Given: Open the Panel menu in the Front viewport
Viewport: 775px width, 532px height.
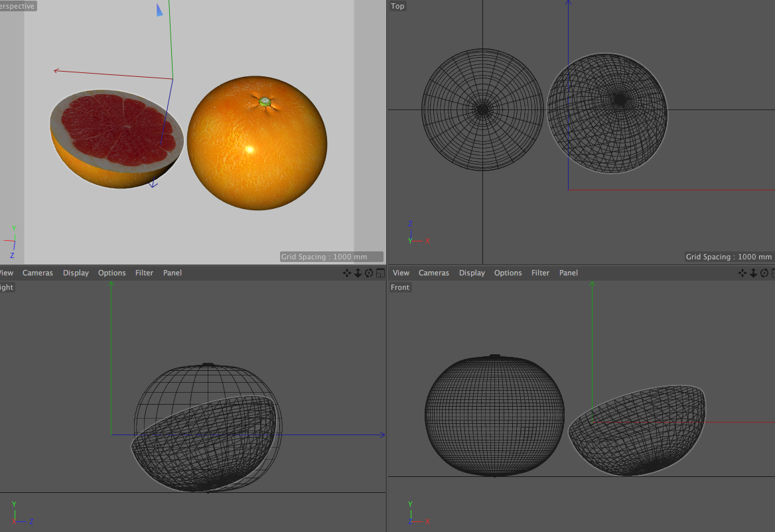Looking at the screenshot, I should [x=569, y=273].
